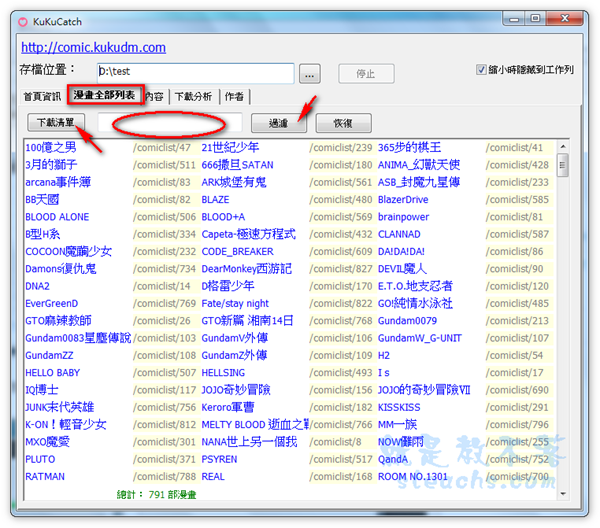Image resolution: width=600 pixels, height=528 pixels.
Task: Select path text /comiclist/47
Action: (161, 148)
